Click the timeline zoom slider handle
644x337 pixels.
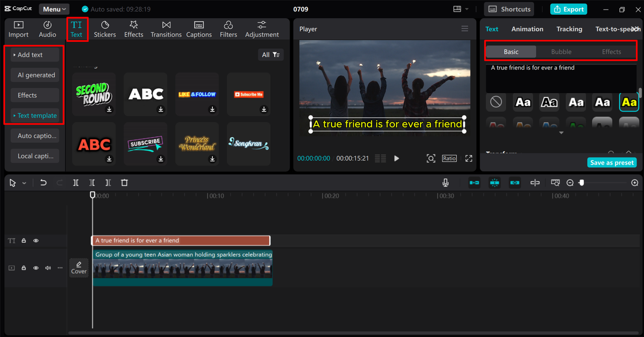pyautogui.click(x=582, y=183)
